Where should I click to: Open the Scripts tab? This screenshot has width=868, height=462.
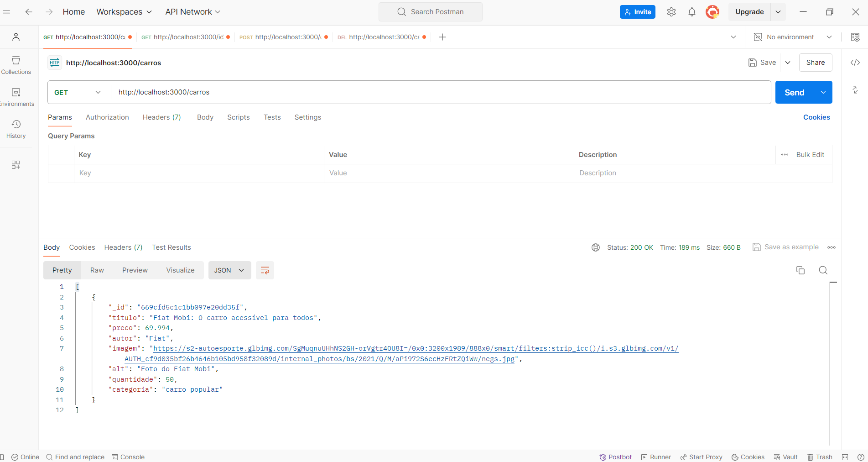(x=239, y=117)
